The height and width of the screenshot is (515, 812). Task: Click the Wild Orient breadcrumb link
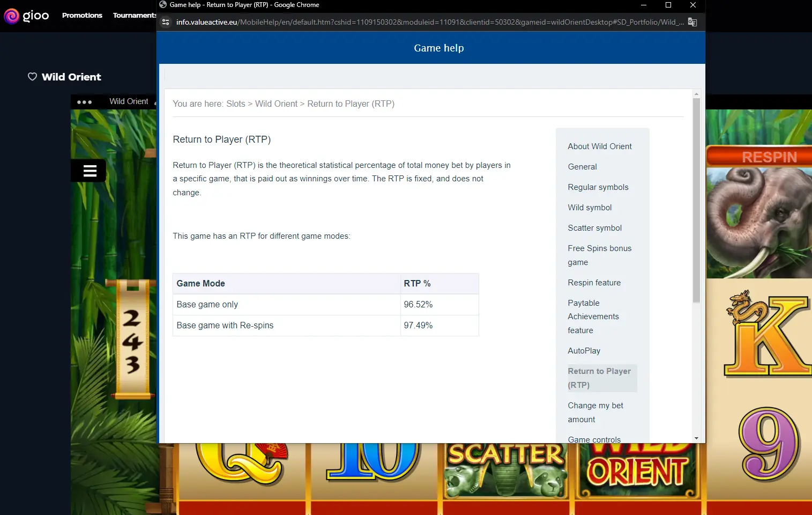pos(276,104)
